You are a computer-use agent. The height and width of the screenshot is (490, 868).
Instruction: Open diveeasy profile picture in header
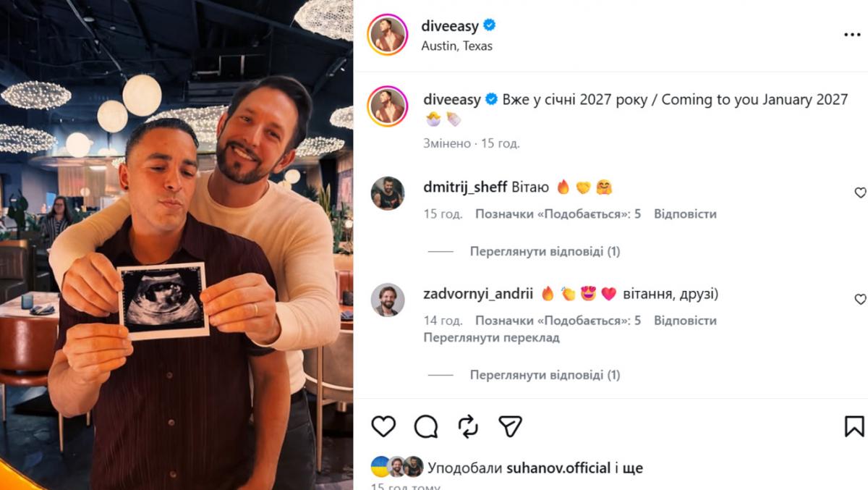coord(388,35)
